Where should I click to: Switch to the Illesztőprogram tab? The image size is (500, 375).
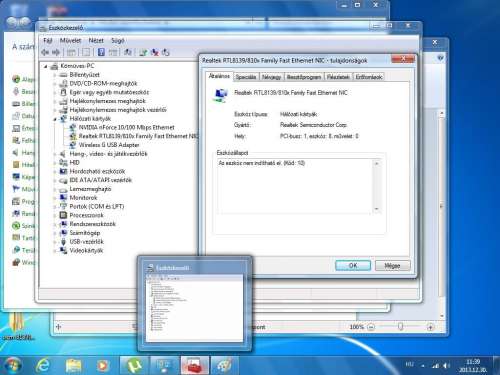click(304, 77)
